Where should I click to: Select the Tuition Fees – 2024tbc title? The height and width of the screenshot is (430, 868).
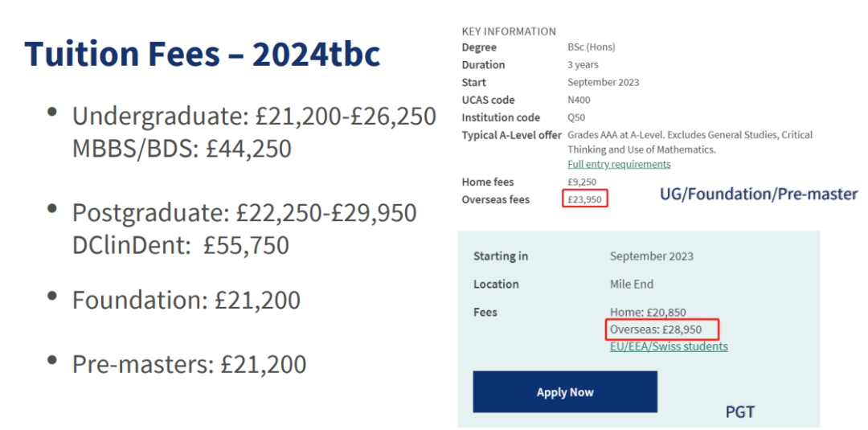[x=203, y=53]
